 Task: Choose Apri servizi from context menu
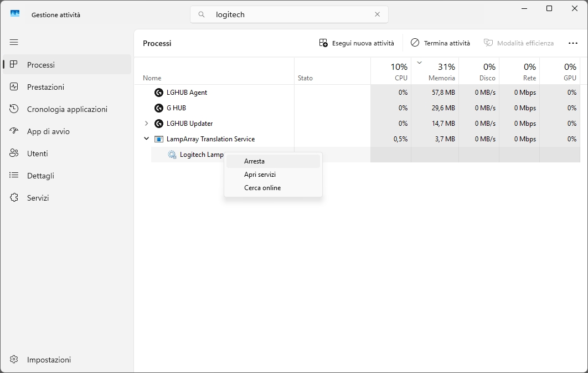(274, 175)
